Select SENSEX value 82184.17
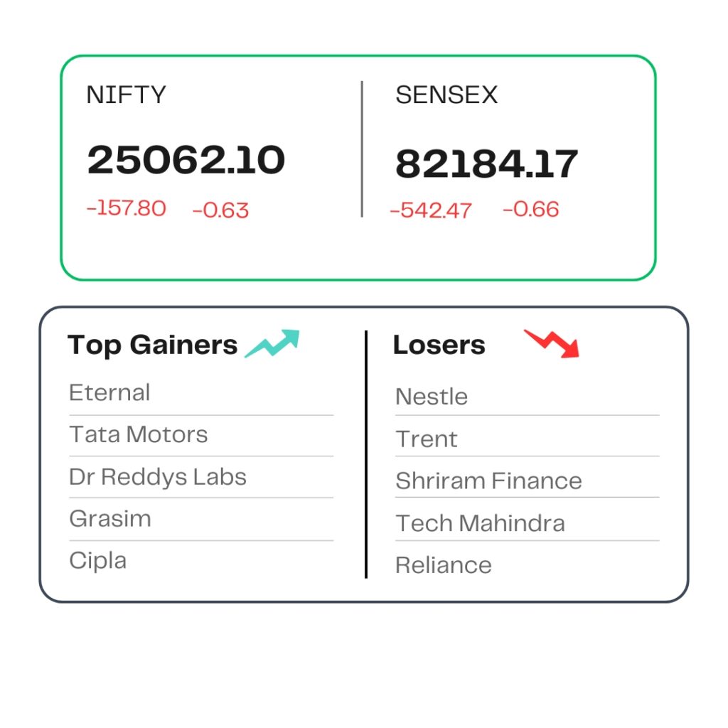The width and height of the screenshot is (728, 728). [486, 164]
